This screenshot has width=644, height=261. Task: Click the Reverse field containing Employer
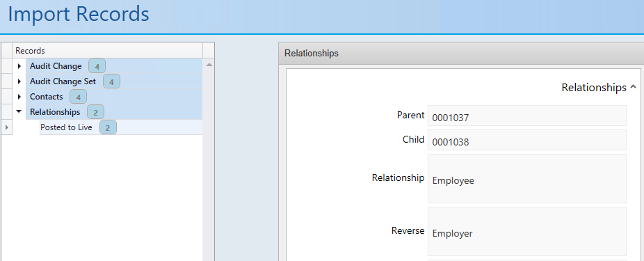[527, 231]
